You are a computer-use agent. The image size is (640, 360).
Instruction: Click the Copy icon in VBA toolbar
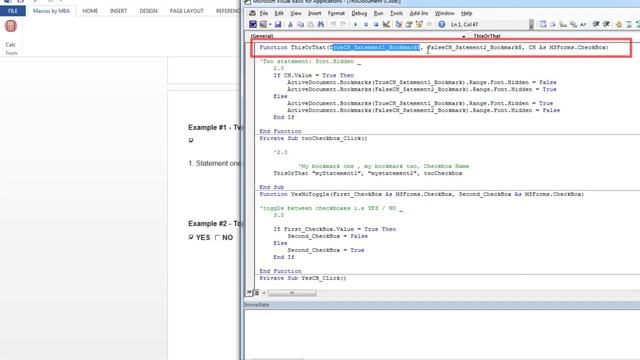tap(300, 24)
